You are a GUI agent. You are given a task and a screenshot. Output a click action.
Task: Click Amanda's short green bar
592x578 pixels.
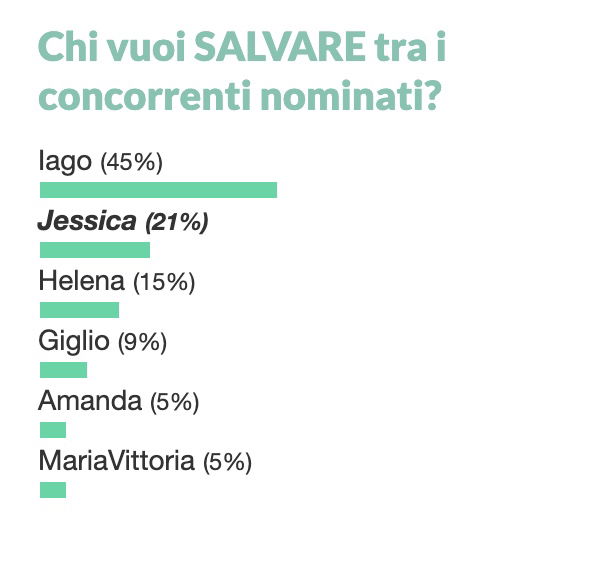coord(53,430)
